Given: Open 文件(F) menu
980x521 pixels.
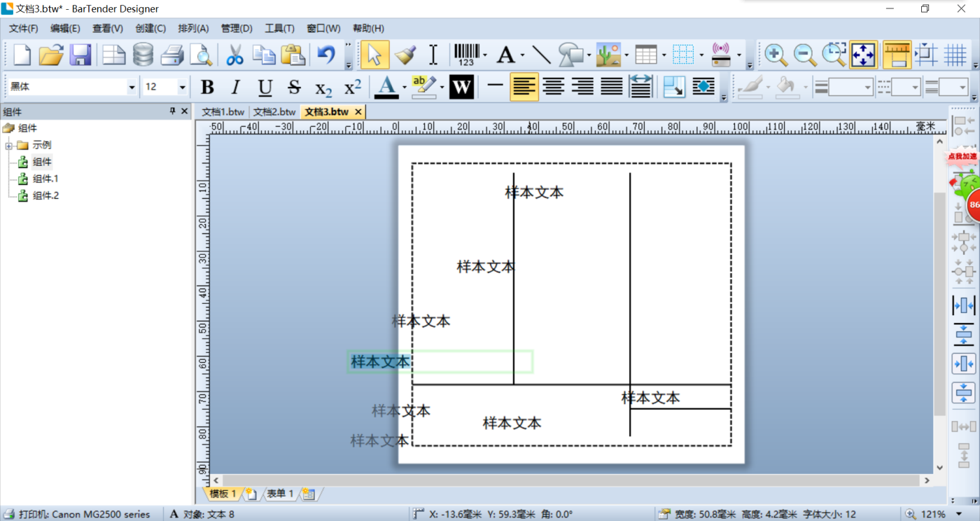Looking at the screenshot, I should point(23,29).
